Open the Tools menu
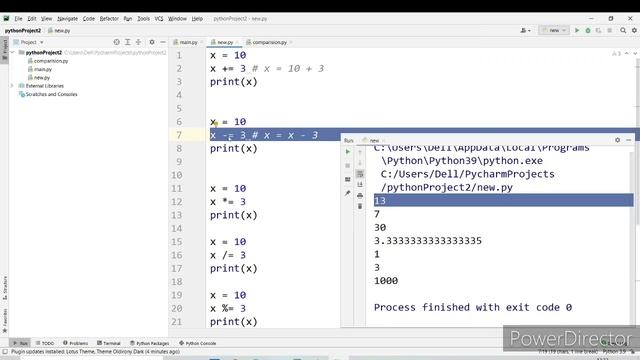Image resolution: width=640 pixels, height=360 pixels. pos(143,19)
